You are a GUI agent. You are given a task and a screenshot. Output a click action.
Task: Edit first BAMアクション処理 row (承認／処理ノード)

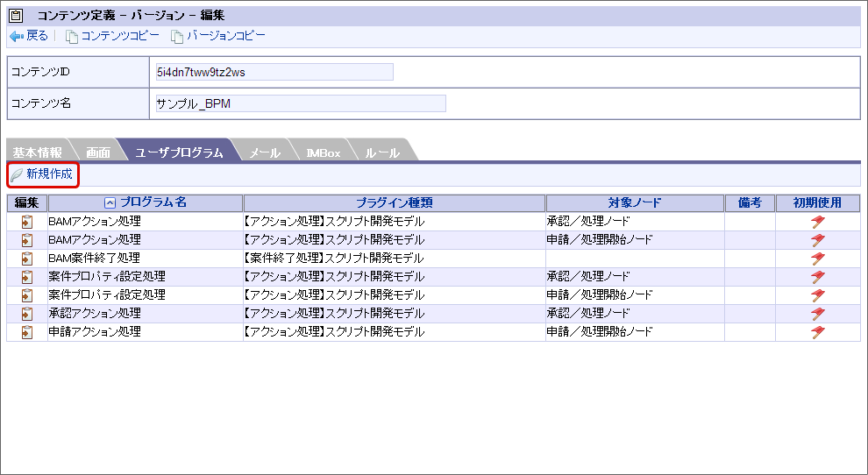(x=26, y=222)
